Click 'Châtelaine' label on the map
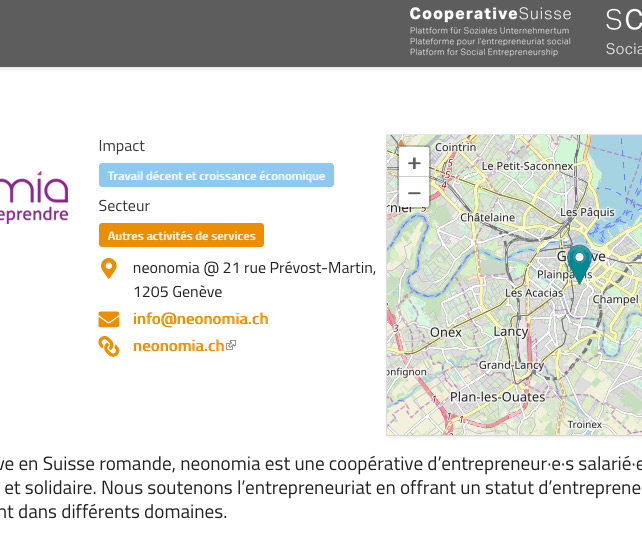 pyautogui.click(x=488, y=217)
